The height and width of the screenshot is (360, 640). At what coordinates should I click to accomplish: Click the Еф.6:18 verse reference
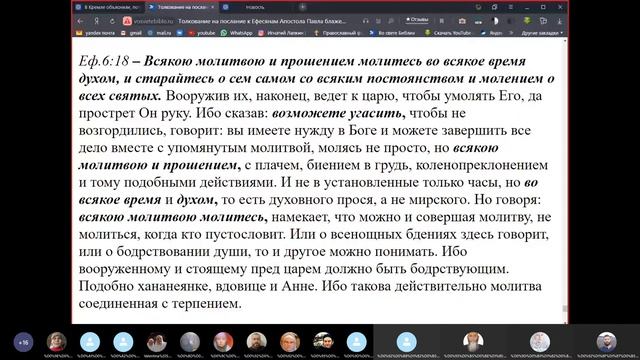(x=104, y=61)
